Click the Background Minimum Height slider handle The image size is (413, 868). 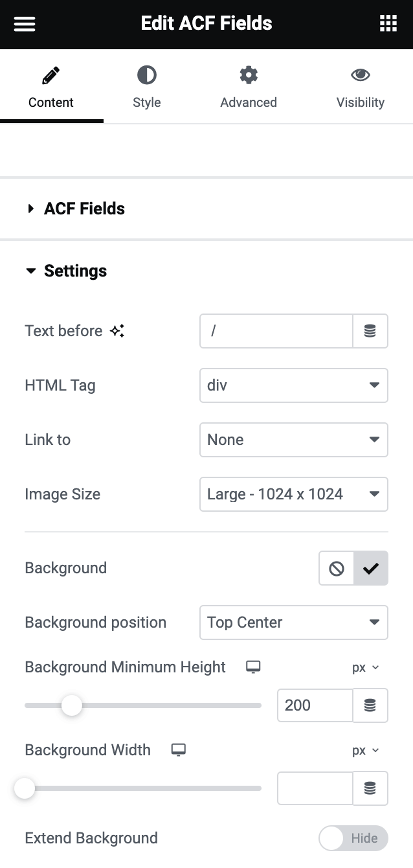click(72, 705)
